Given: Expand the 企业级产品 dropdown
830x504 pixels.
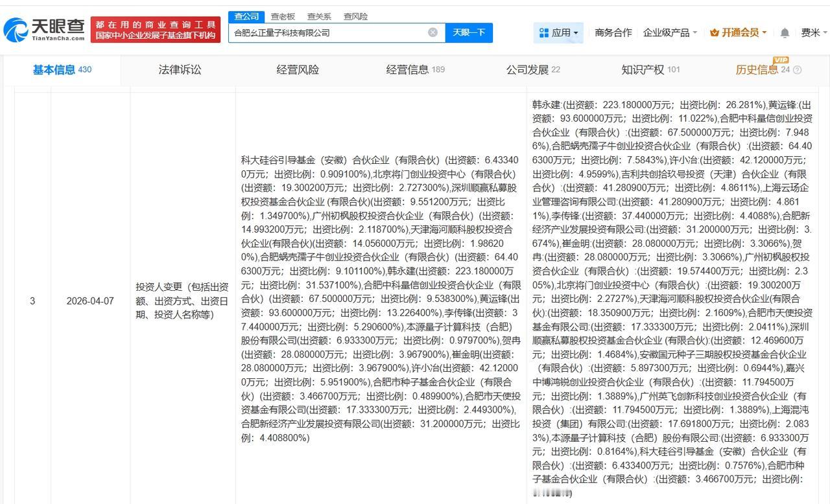Looking at the screenshot, I should pos(670,32).
